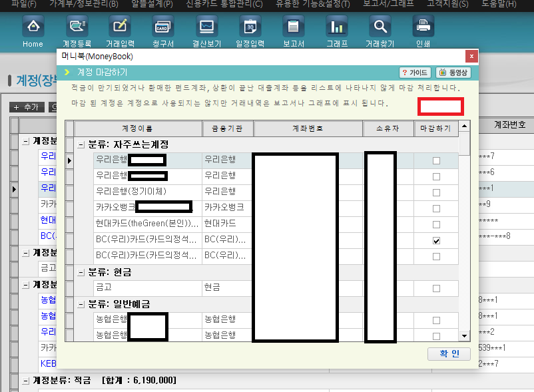Open the 파일(F) menu
Screen dimensions: 534x392
[24, 4]
